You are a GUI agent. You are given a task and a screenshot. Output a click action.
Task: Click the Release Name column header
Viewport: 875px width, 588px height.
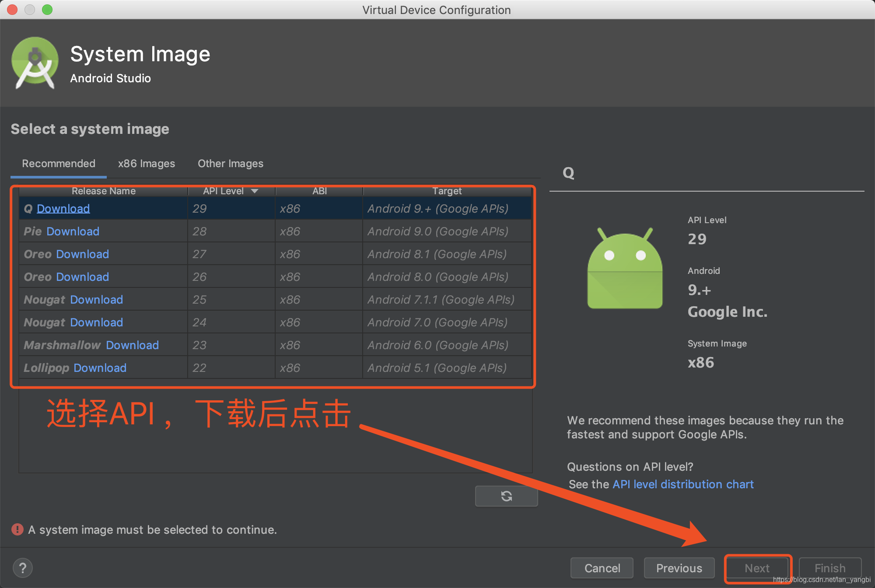click(104, 191)
